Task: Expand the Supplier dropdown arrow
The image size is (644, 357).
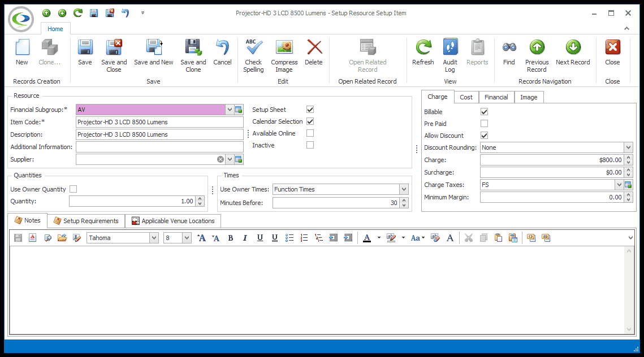Action: (230, 159)
